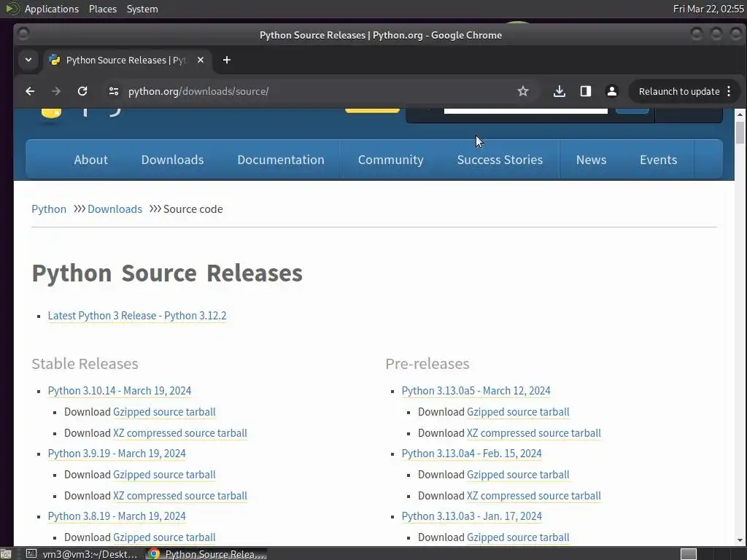Viewport: 747px width, 560px height.
Task: Expand the tab search dropdown
Action: tap(28, 60)
